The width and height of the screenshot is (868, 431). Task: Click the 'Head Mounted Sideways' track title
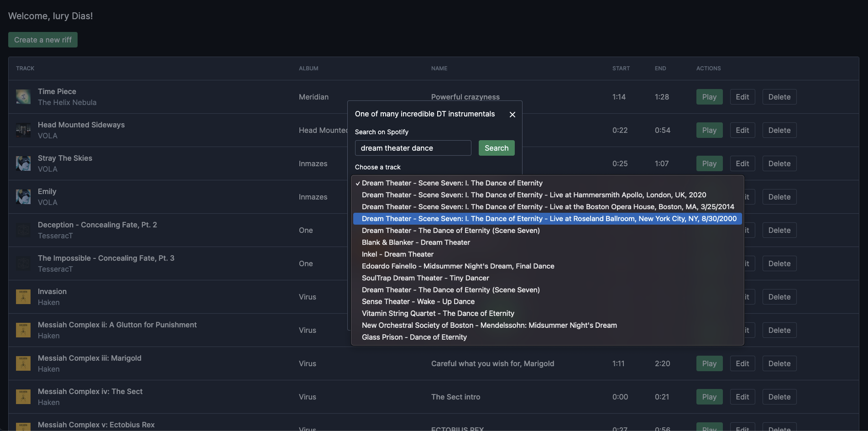pos(81,125)
